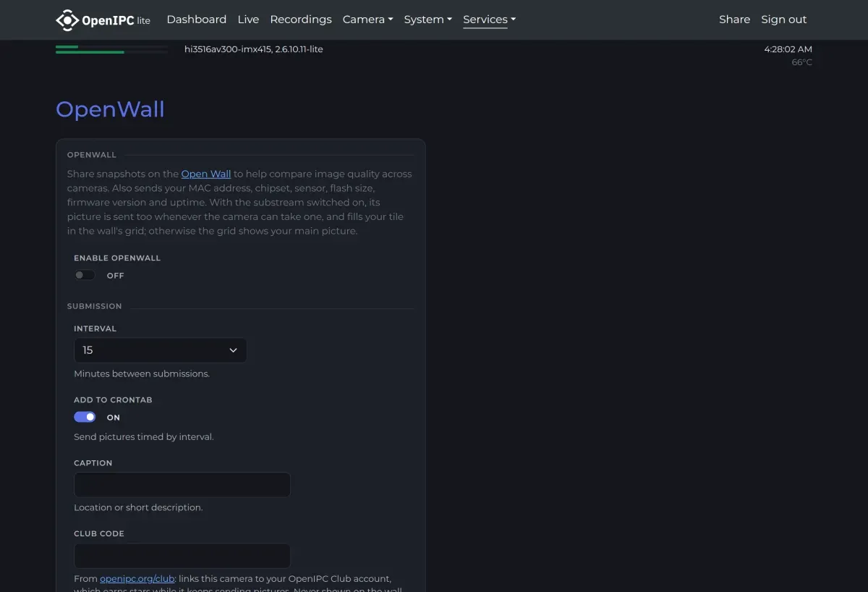The width and height of the screenshot is (868, 592).
Task: Click the SUBMISSION section label
Action: tap(95, 306)
